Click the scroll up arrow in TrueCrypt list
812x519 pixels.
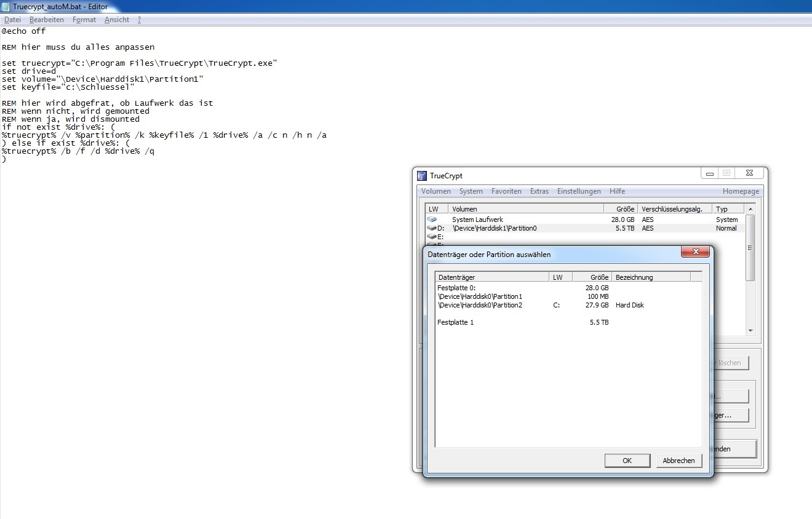tap(750, 209)
